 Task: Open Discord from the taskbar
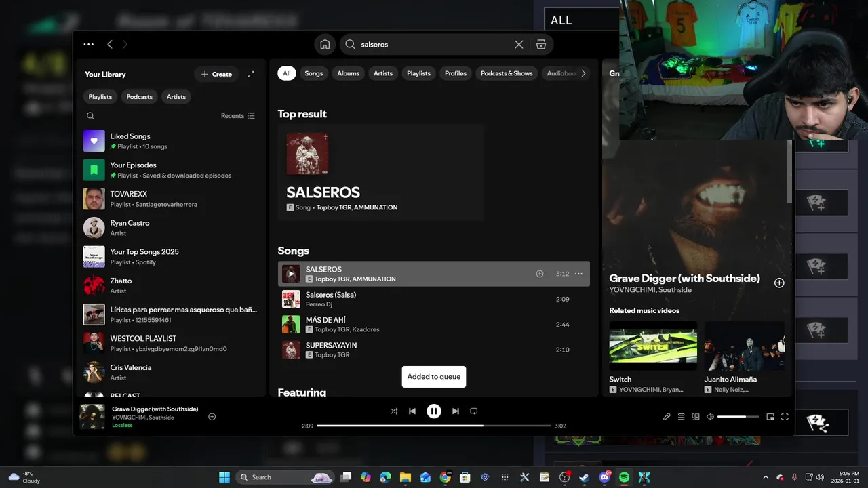(x=604, y=477)
